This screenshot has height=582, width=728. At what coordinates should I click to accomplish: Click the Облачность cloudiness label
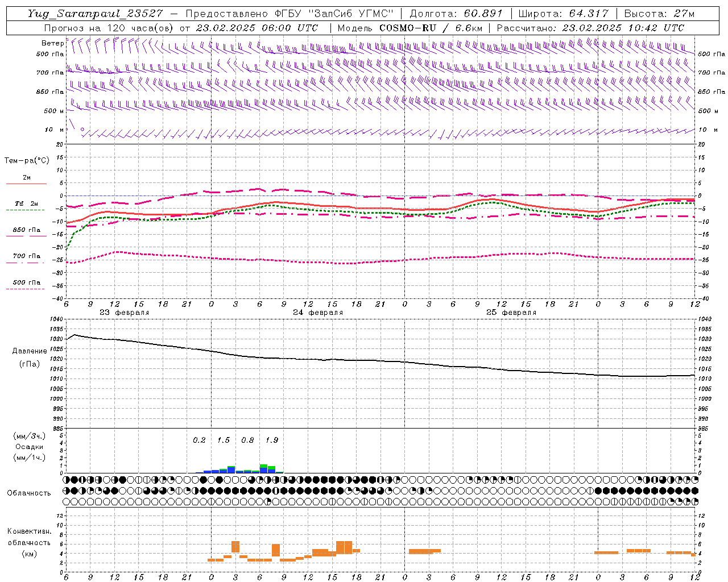click(29, 493)
